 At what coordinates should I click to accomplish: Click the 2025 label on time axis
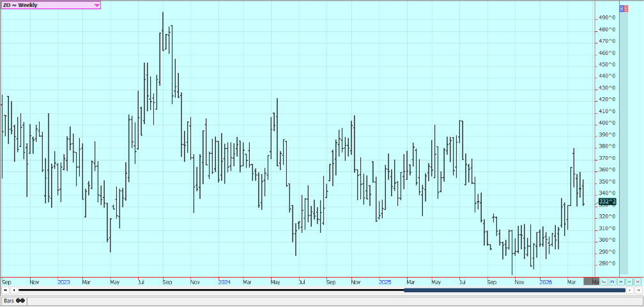[x=385, y=281]
